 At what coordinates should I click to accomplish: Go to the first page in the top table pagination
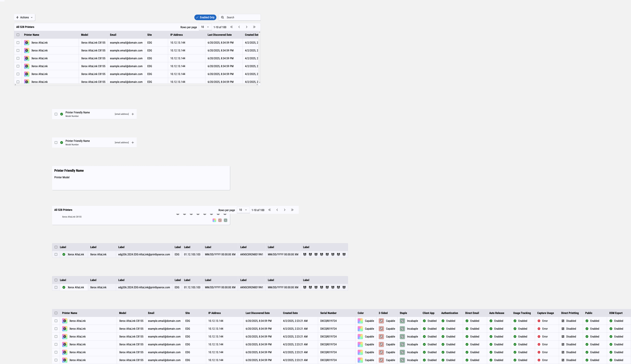(231, 27)
